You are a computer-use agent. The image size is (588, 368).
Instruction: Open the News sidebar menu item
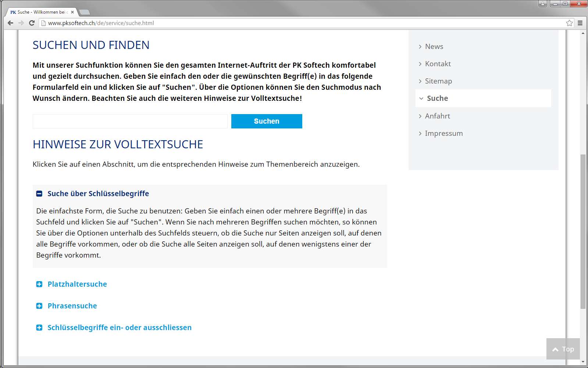pos(434,46)
